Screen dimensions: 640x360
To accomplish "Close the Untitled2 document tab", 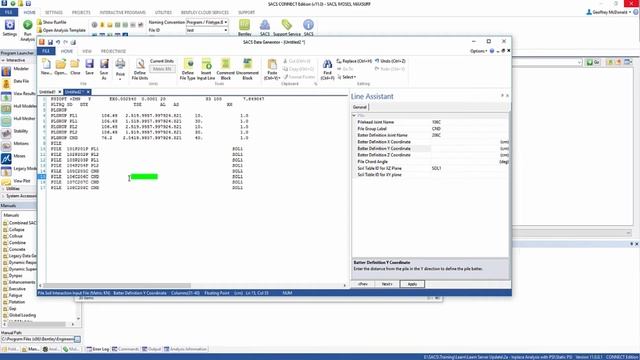I will 88,92.
